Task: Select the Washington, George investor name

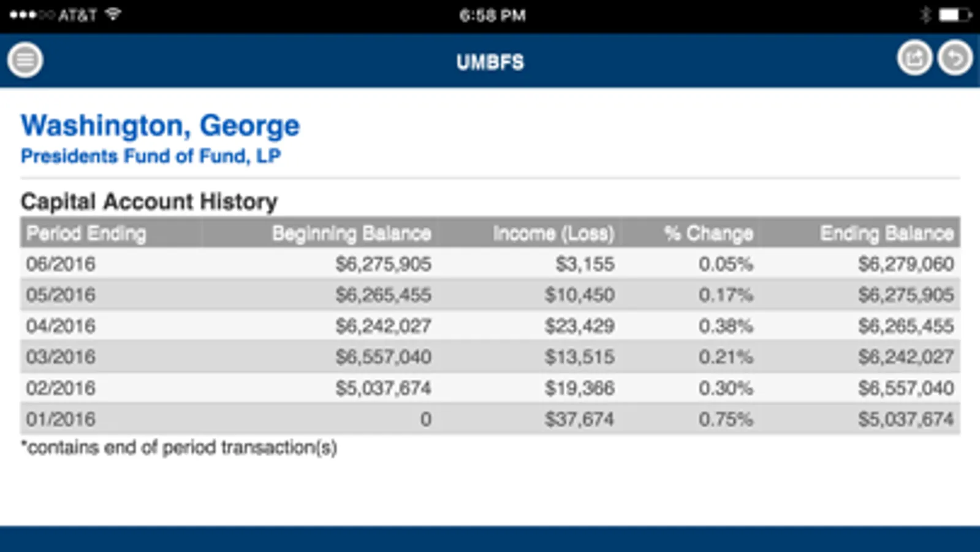Action: point(160,126)
